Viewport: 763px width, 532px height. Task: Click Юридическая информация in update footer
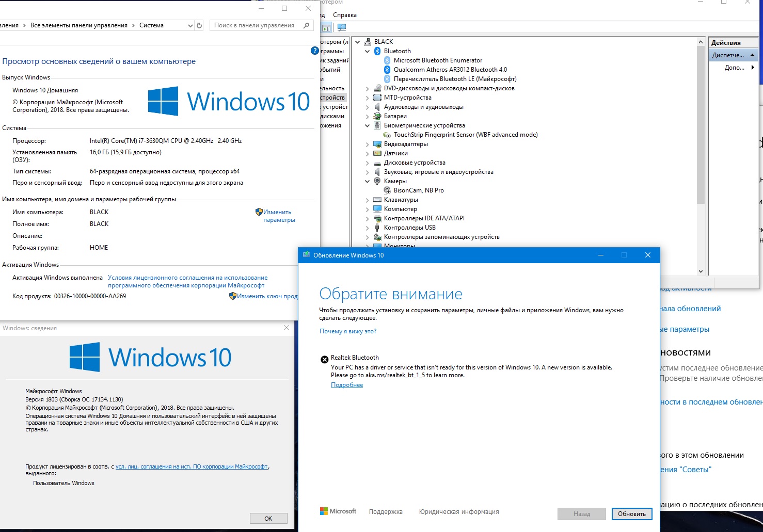(459, 512)
